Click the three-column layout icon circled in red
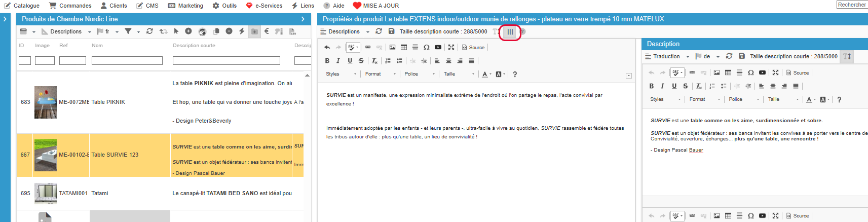The height and width of the screenshot is (222, 868). 510,32
